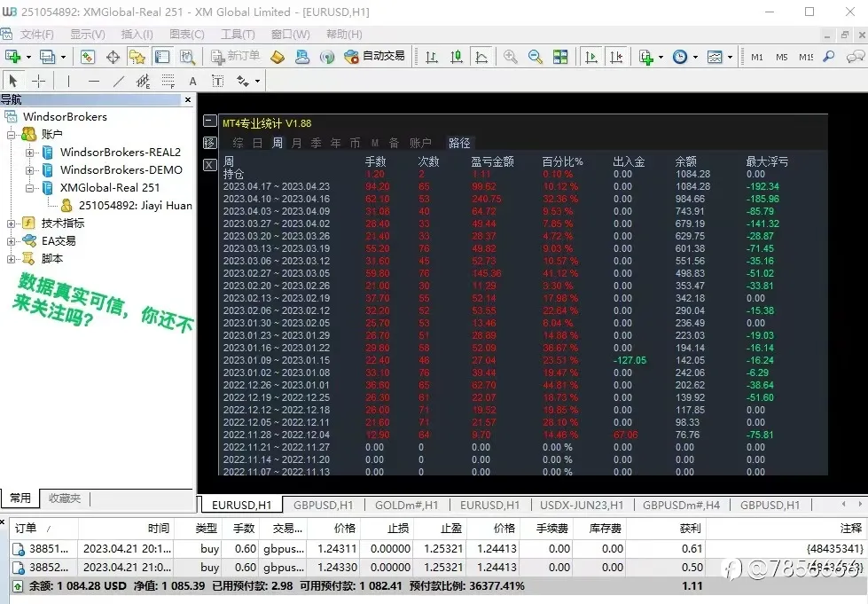Click the New Chart icon
The width and height of the screenshot is (868, 604).
point(12,57)
